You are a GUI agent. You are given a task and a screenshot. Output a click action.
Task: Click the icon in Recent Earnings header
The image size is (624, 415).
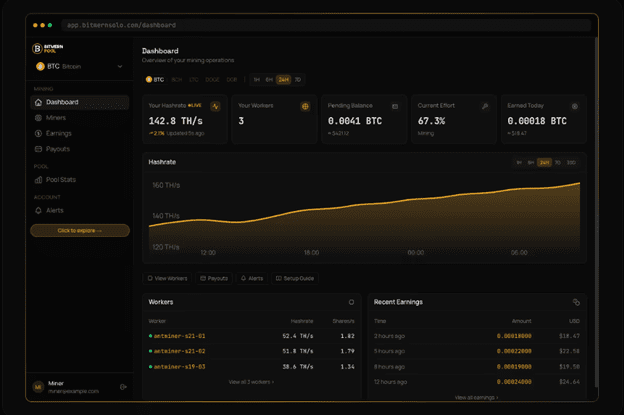click(576, 301)
